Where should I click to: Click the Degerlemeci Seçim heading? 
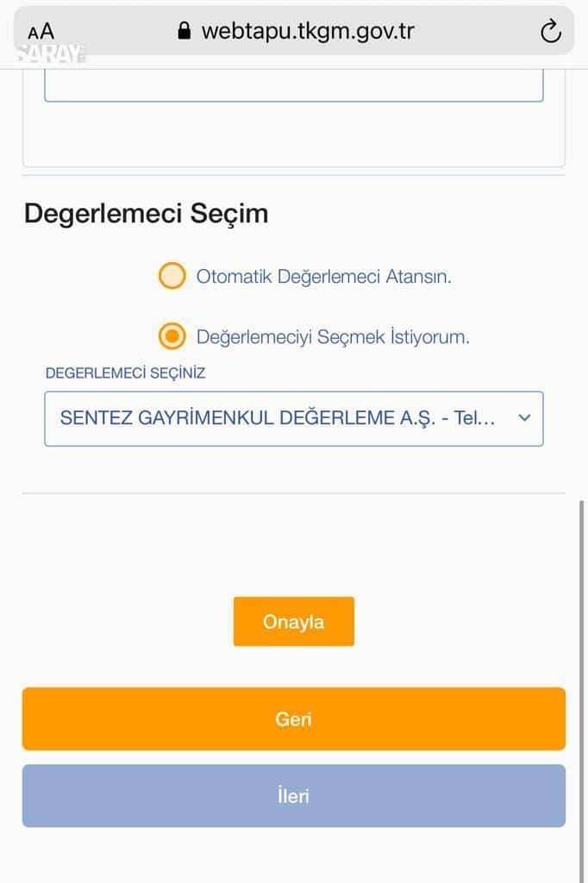pos(146,214)
